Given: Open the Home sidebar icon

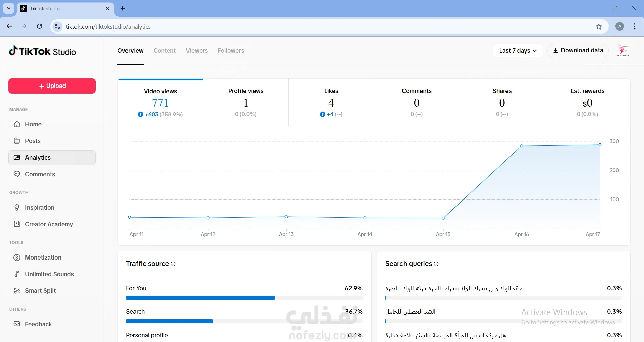Looking at the screenshot, I should [x=17, y=124].
